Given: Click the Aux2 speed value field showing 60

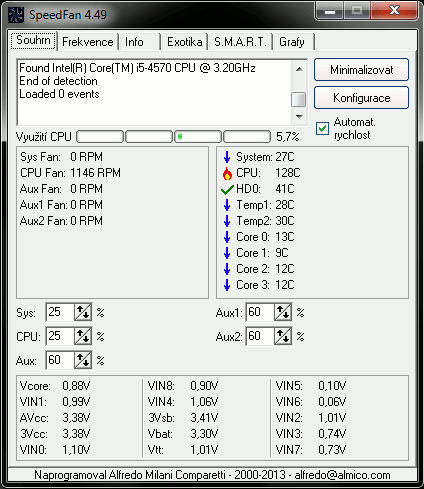Looking at the screenshot, I should (x=260, y=336).
